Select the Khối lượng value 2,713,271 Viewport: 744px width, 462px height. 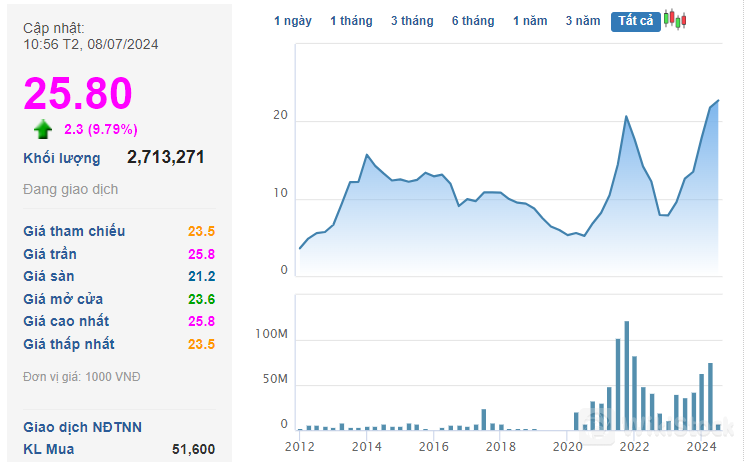tap(166, 157)
